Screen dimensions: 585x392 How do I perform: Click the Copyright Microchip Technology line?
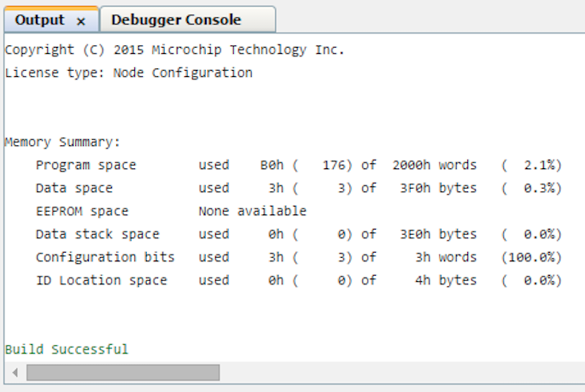pos(175,50)
